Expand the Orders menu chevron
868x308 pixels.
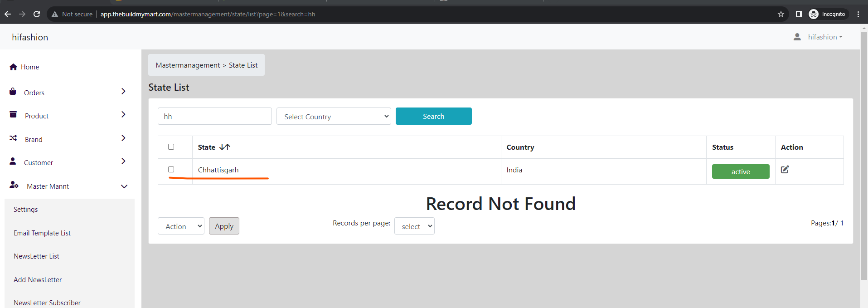click(x=123, y=91)
